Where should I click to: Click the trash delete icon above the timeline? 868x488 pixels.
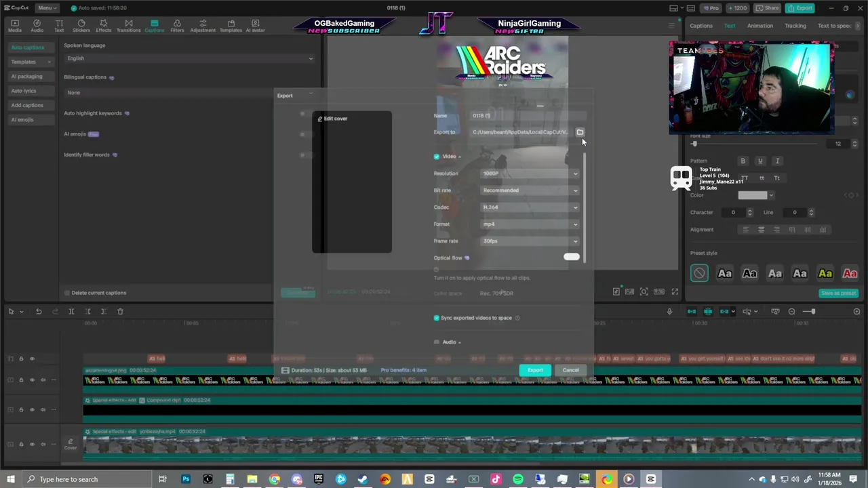[x=120, y=311]
